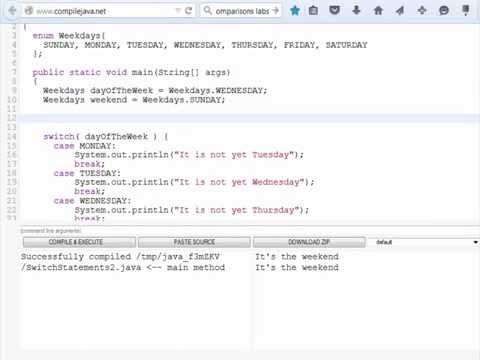Click 'Weekdays weekend' declaration line
The image size is (480, 360).
[134, 100]
